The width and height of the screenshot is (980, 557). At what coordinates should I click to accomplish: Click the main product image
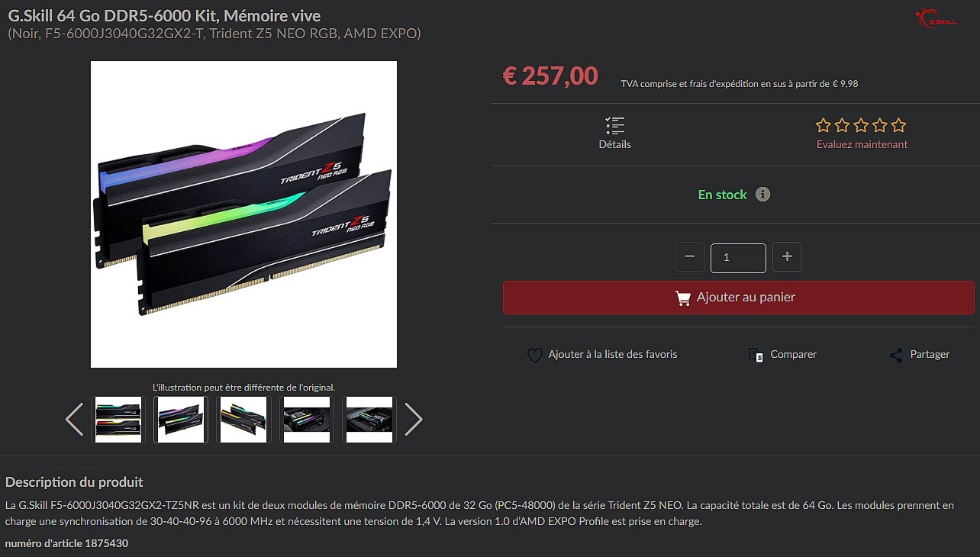(x=243, y=214)
